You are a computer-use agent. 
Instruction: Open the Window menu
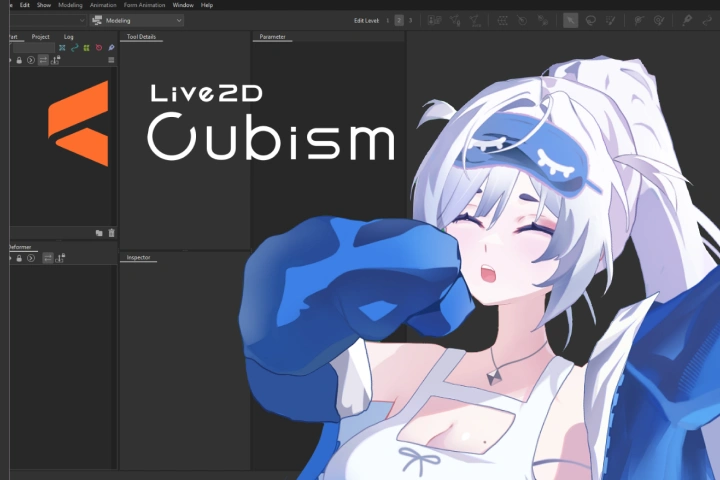[183, 5]
